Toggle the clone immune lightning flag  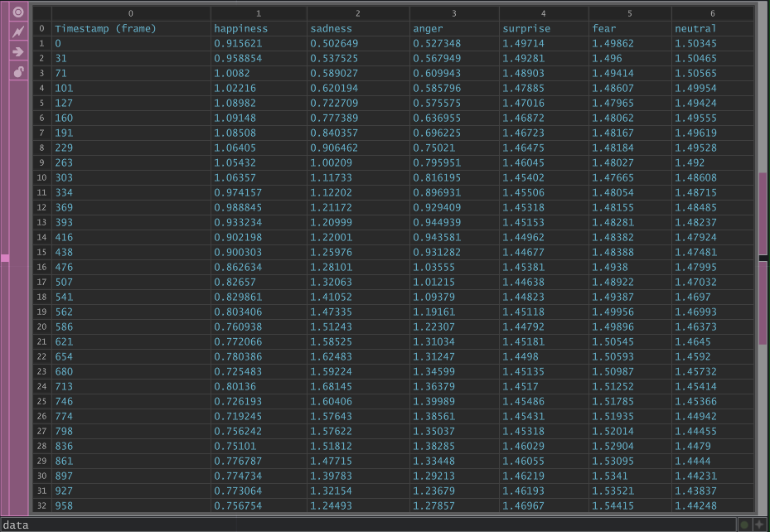[18, 31]
